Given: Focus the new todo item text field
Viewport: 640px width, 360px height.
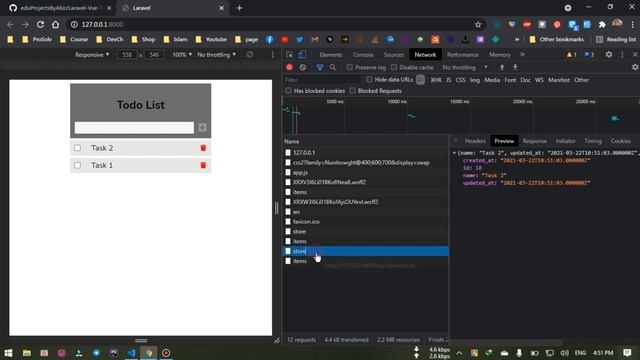Looking at the screenshot, I should click(134, 128).
